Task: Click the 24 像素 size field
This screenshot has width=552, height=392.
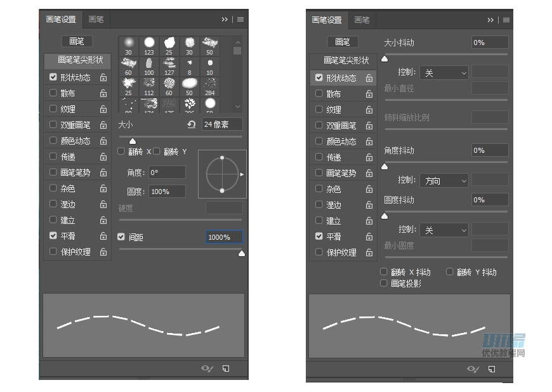Action: [x=222, y=124]
